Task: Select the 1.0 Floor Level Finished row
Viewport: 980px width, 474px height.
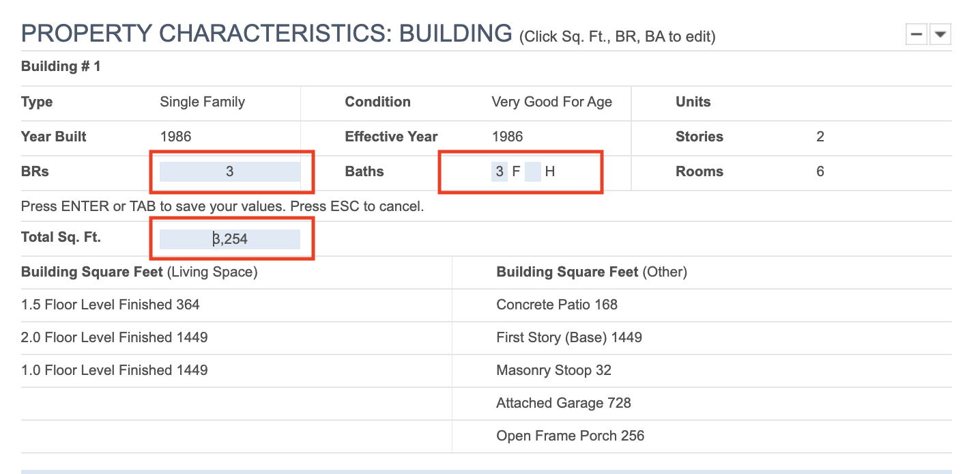Action: point(115,370)
